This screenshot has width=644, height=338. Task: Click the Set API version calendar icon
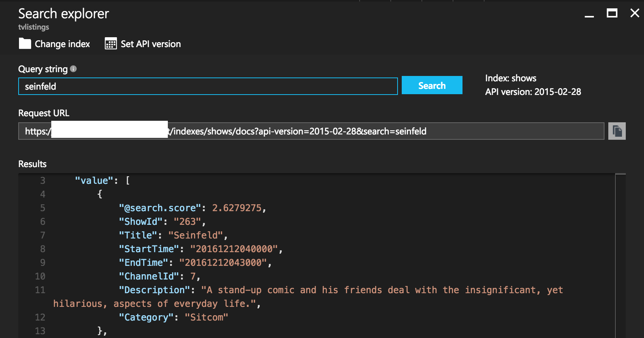[x=111, y=44]
